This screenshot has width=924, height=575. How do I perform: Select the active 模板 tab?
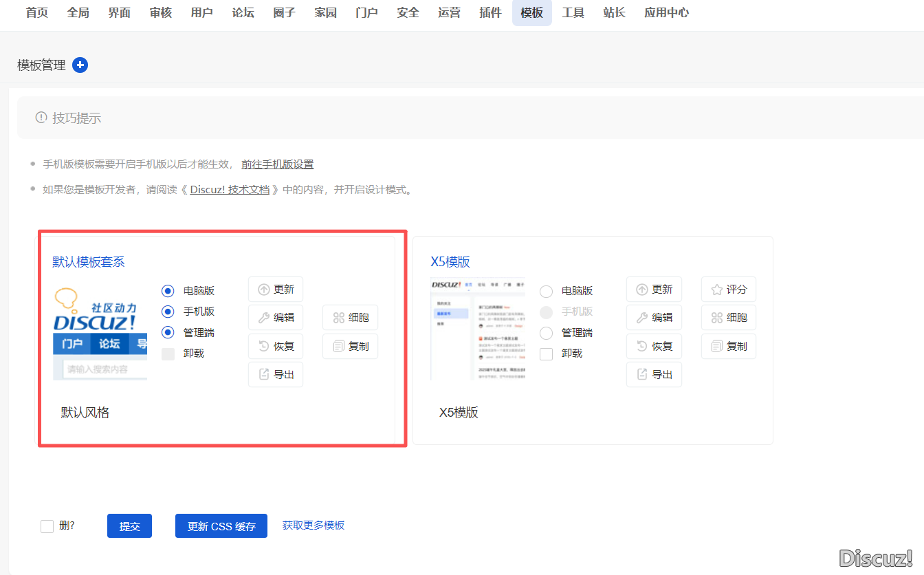pyautogui.click(x=532, y=12)
